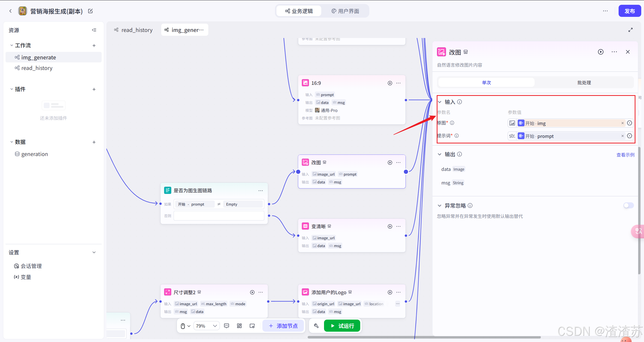Select 批处理 mode

(584, 83)
